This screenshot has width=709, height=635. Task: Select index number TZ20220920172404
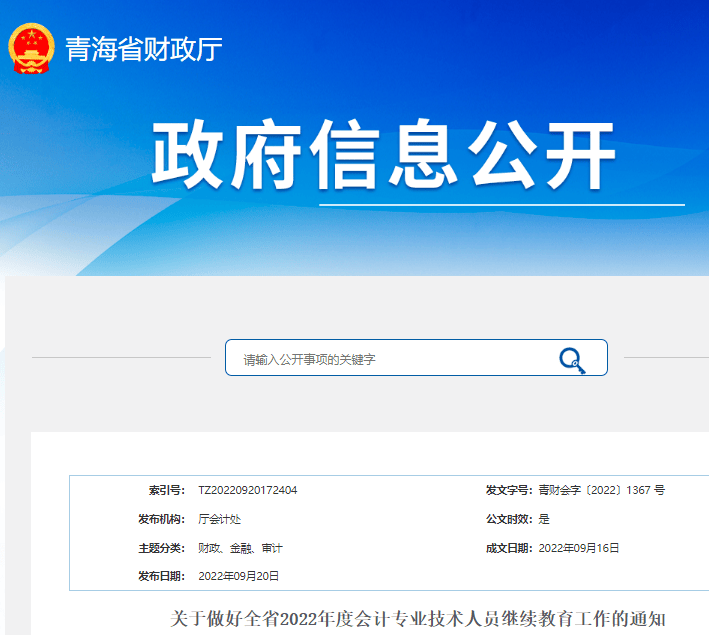click(248, 490)
